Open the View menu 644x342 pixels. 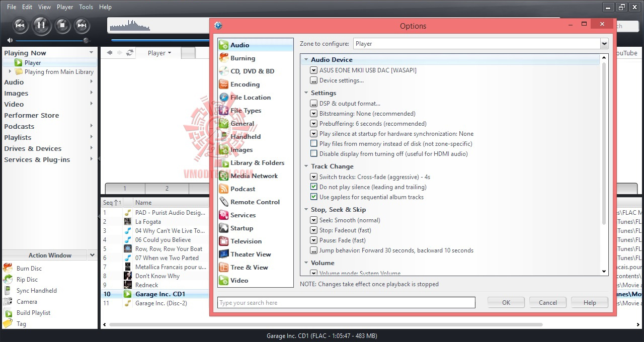pyautogui.click(x=44, y=7)
